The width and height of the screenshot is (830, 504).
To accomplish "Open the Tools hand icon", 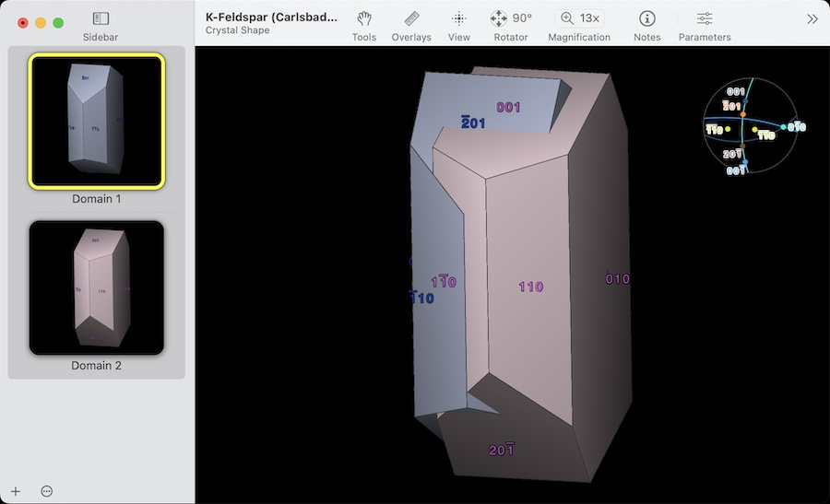I will pyautogui.click(x=364, y=18).
